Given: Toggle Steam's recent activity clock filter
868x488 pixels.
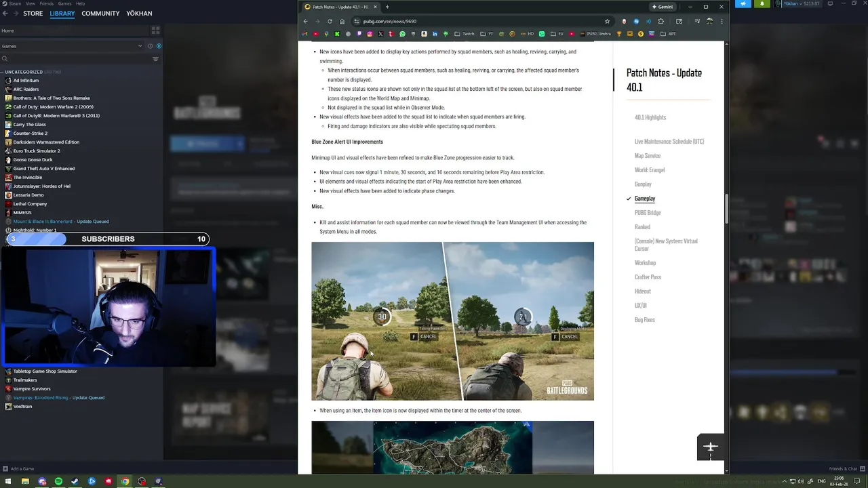Looking at the screenshot, I should point(150,46).
